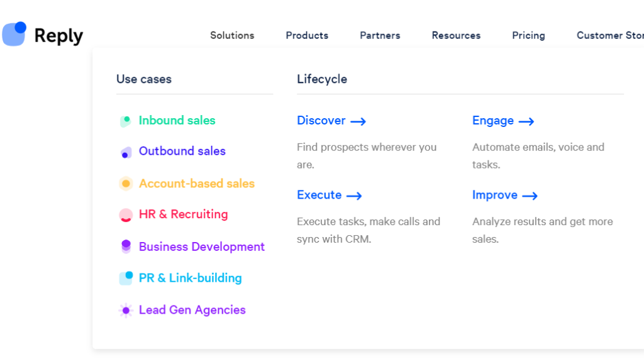Open the Improve lifecycle link
Screen dimensions: 644x364
point(505,195)
